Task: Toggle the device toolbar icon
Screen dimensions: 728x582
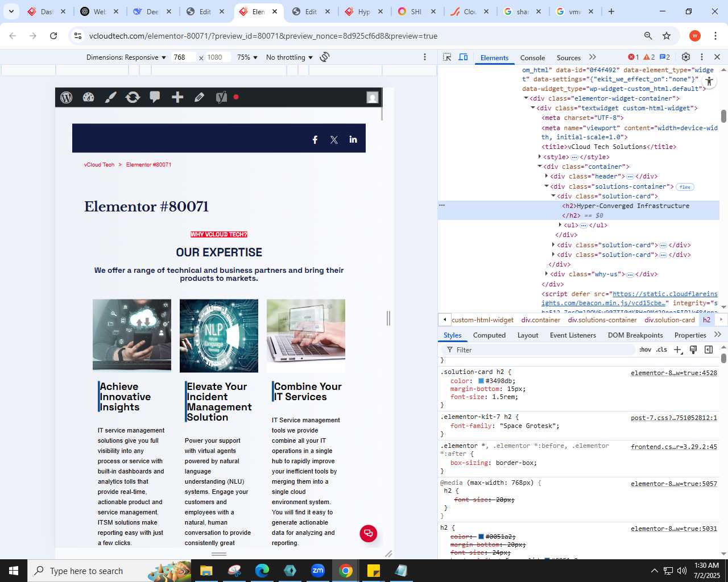Action: click(x=464, y=57)
